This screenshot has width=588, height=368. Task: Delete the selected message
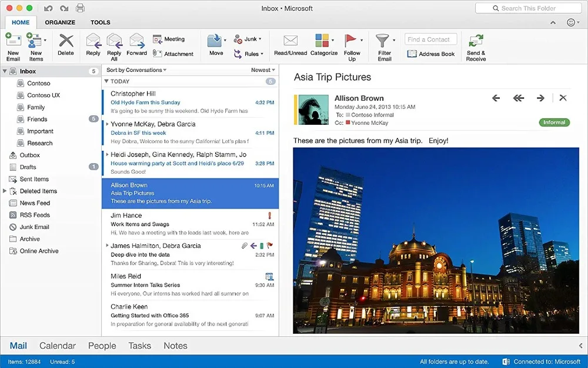(x=66, y=42)
